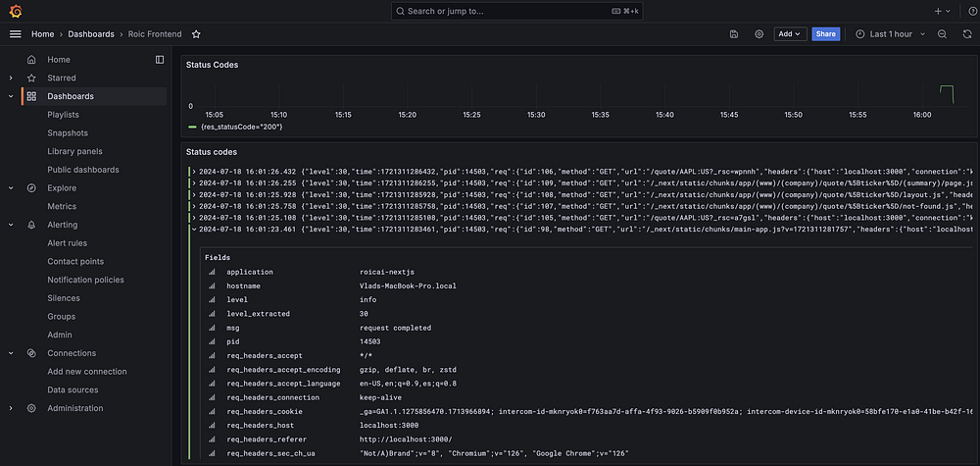
Task: Click the refresh dashboard icon
Action: pyautogui.click(x=966, y=34)
